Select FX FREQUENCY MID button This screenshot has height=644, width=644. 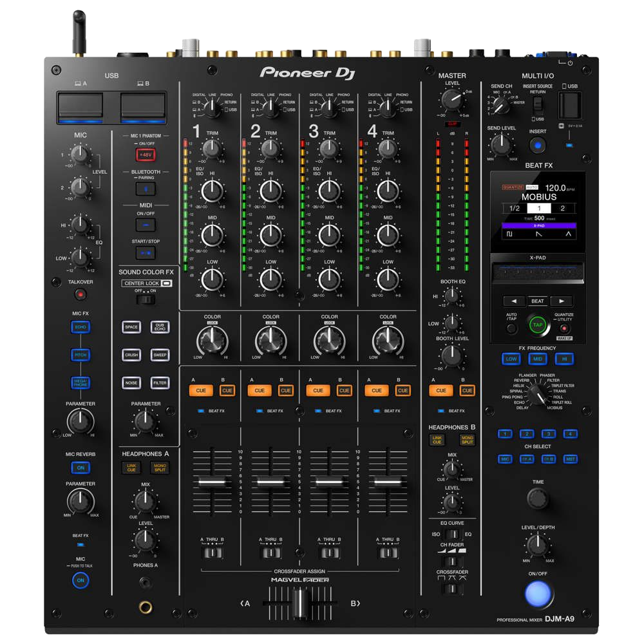538,359
